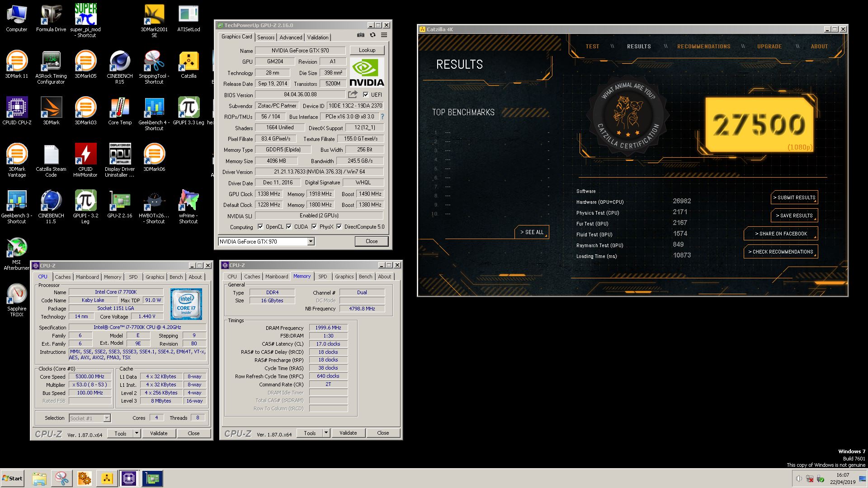Launch Formula Drive shortcut
The width and height of the screenshot is (868, 488).
[51, 18]
